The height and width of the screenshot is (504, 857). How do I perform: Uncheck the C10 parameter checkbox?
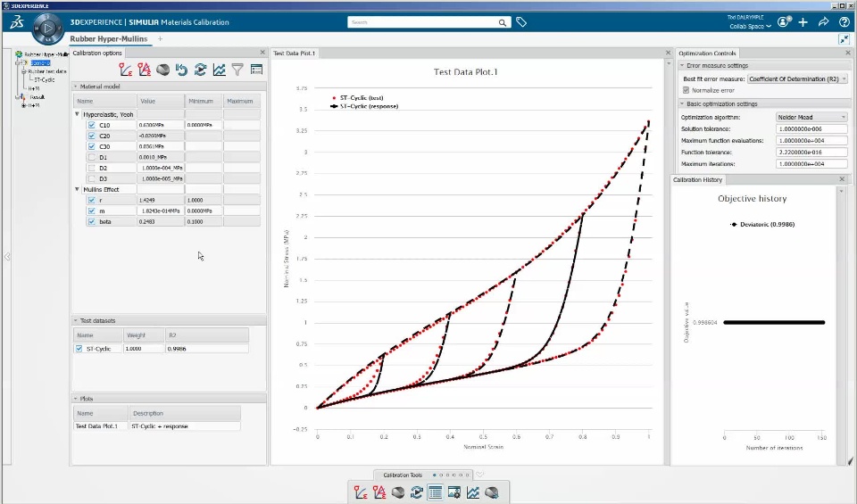point(91,125)
